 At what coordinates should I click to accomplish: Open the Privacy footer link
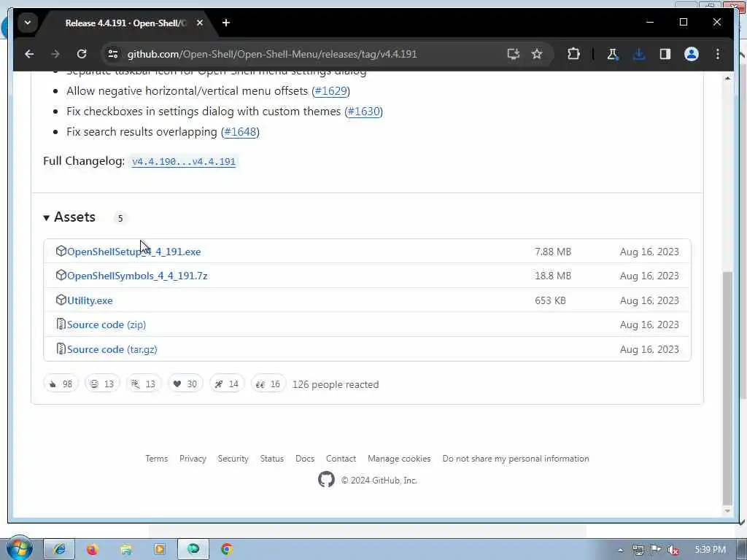point(193,459)
